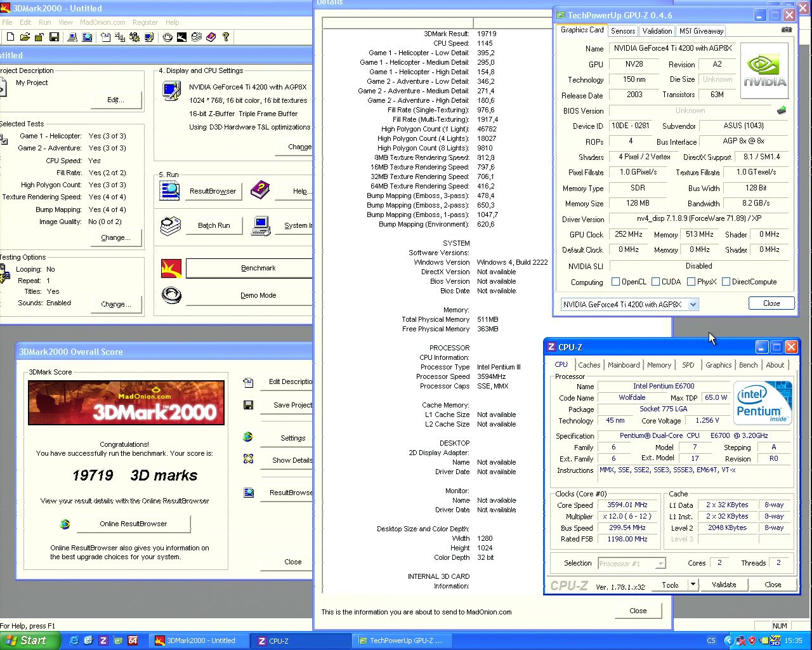
Task: Click the Driver Version field in GPU-Z
Action: pyautogui.click(x=700, y=218)
